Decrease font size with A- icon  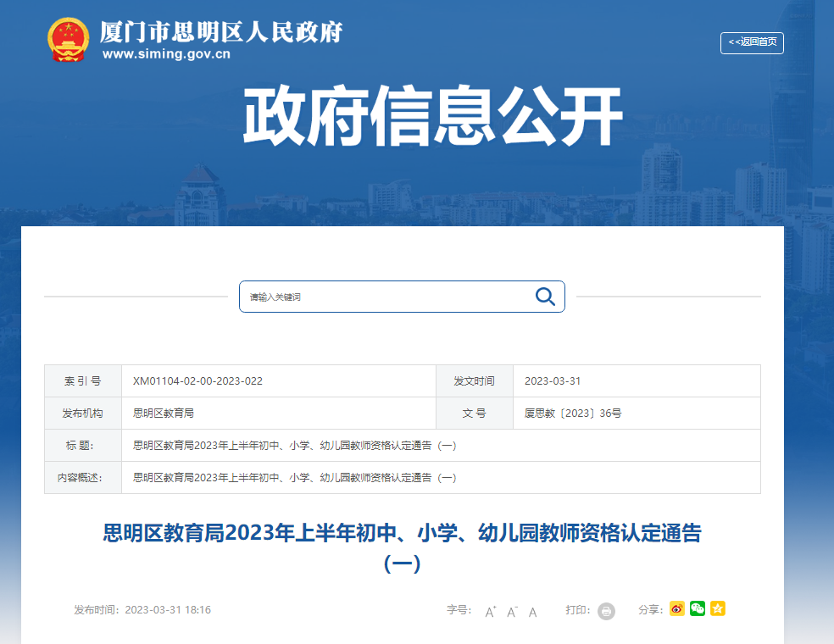(512, 612)
